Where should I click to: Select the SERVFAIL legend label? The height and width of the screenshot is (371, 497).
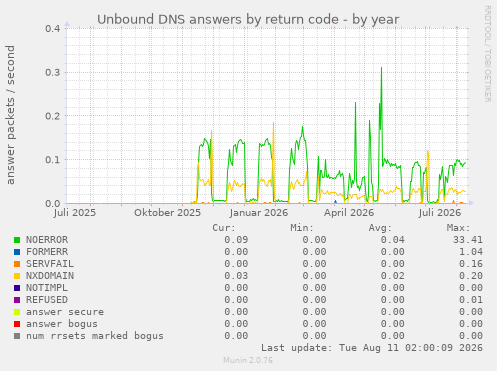(x=50, y=264)
